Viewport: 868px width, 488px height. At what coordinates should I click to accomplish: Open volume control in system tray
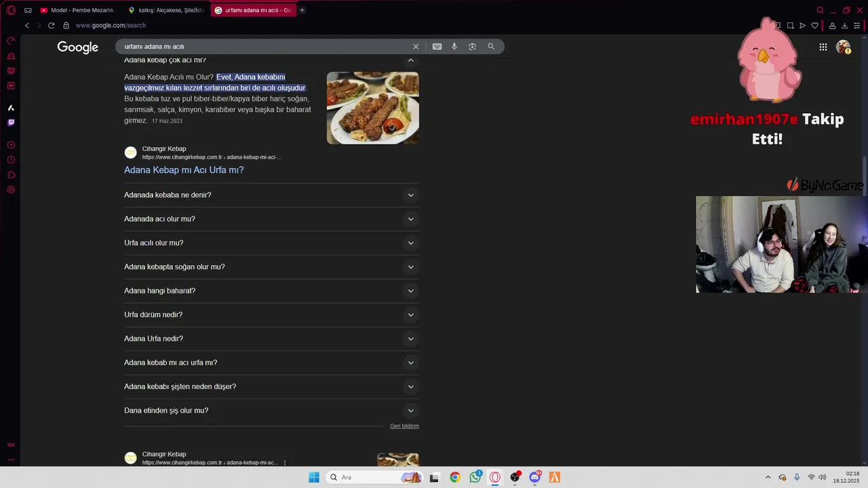(823, 477)
